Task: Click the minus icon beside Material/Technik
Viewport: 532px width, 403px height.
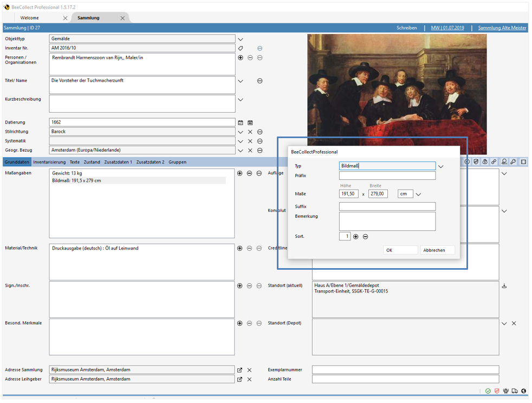Action: click(249, 248)
